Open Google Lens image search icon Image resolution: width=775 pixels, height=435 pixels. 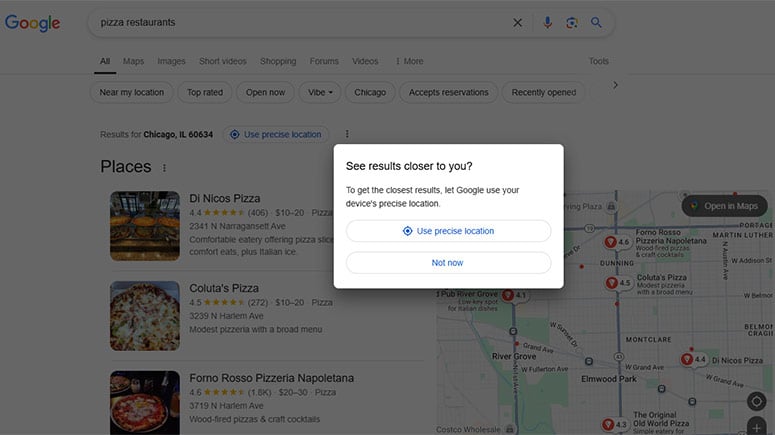(x=572, y=23)
